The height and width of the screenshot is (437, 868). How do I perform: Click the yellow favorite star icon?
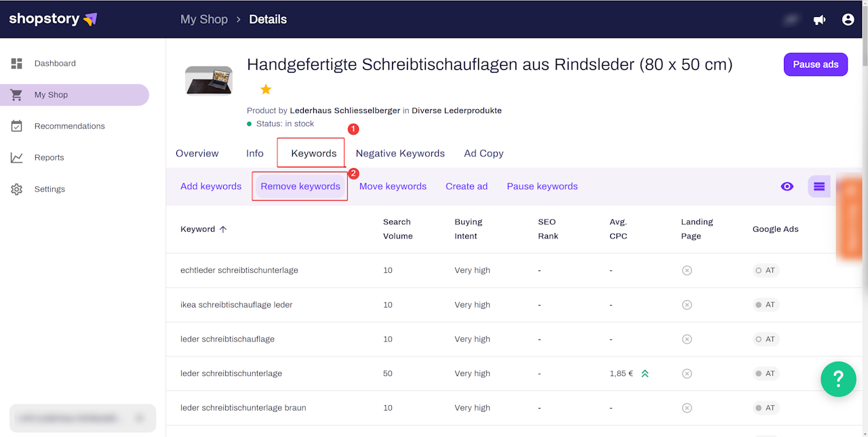266,89
